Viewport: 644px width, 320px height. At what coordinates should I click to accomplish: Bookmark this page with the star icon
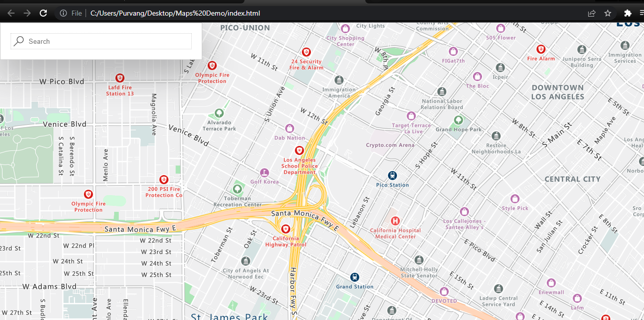[x=608, y=13]
